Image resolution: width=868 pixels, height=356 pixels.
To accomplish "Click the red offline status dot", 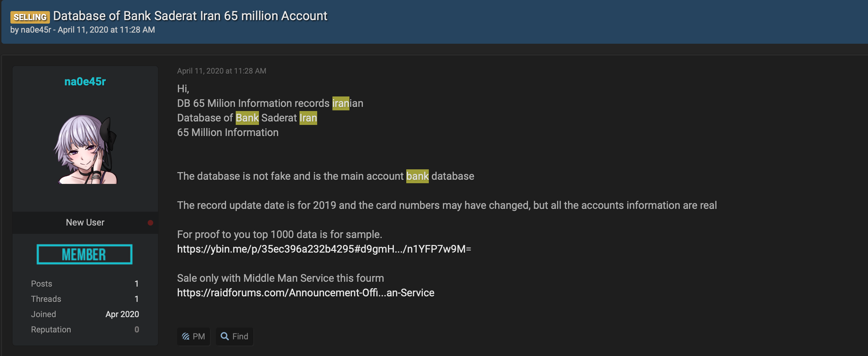I will [150, 223].
